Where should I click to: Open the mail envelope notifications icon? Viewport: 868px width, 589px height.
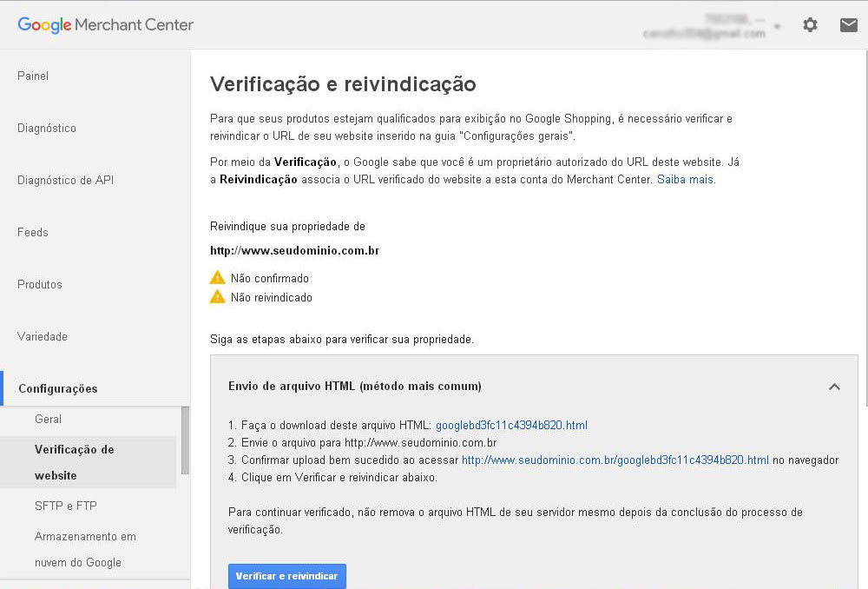(x=849, y=25)
